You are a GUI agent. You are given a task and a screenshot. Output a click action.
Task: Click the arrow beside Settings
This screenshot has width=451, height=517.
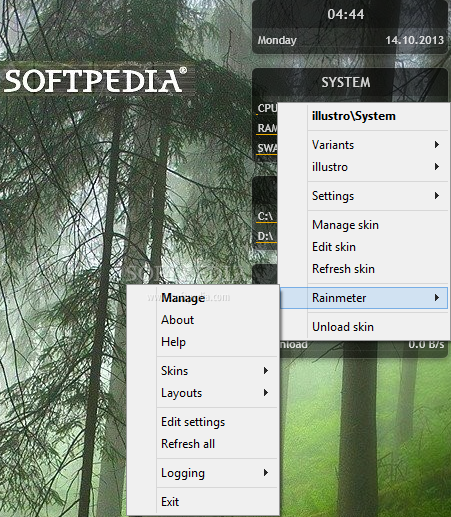(437, 196)
